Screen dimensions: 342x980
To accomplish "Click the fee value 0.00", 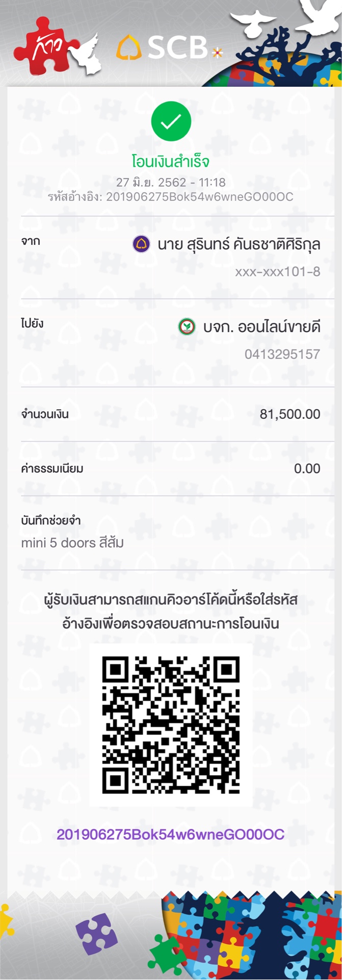I will (x=307, y=468).
